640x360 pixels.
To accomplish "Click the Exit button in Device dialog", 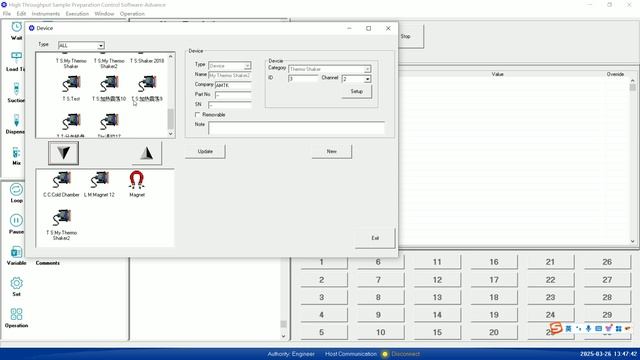I will pyautogui.click(x=375, y=238).
